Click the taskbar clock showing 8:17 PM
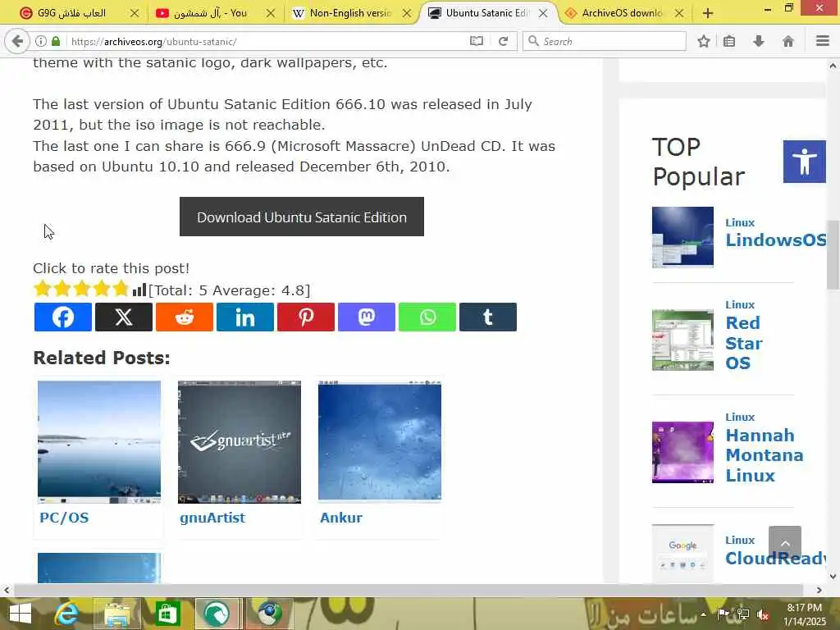Viewport: 840px width, 630px height. coord(805,614)
